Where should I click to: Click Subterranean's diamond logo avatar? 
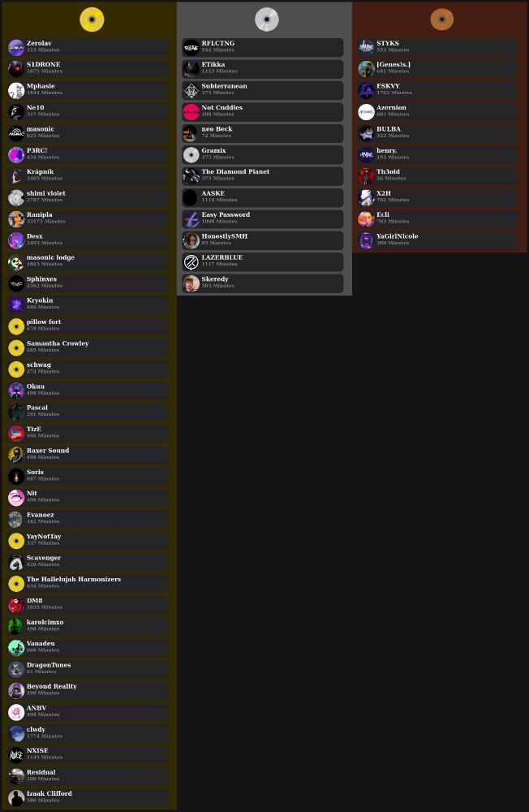[x=191, y=91]
